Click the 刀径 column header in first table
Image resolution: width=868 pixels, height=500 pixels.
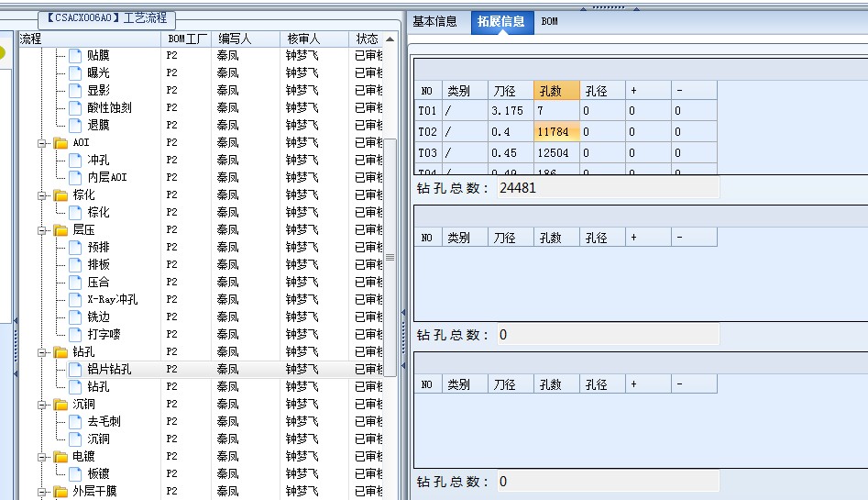(x=511, y=91)
